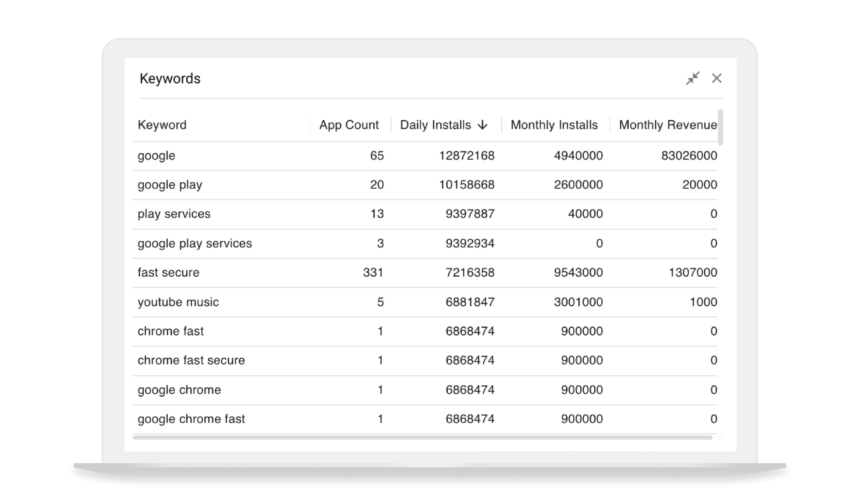
Task: Select the google play keyword row
Action: pos(170,185)
